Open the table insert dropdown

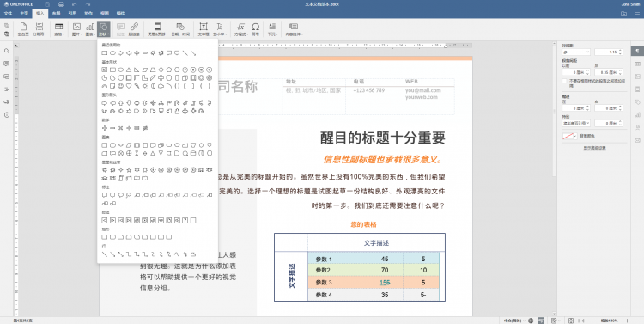tap(59, 29)
